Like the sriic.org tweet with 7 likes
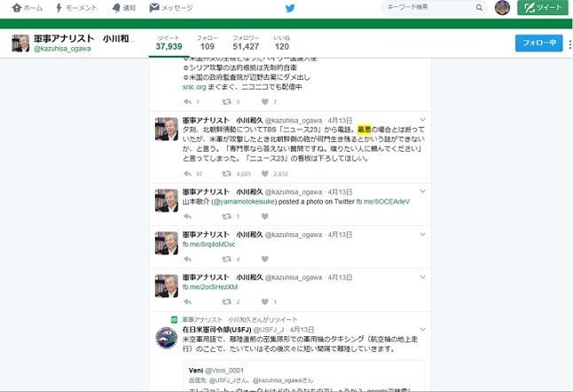573x392 pixels. pyautogui.click(x=265, y=102)
